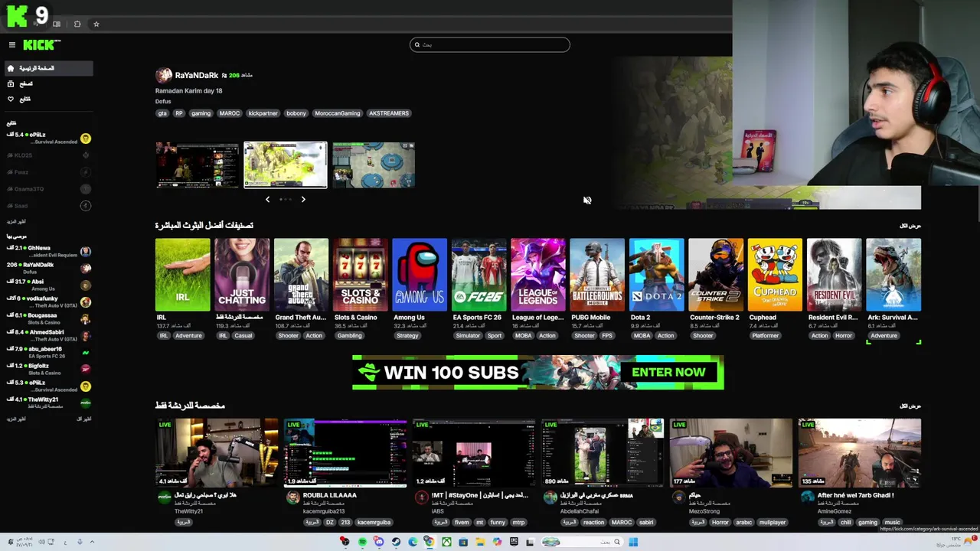Select the third featured carousel thumbnail
This screenshot has width=980, height=551.
click(374, 165)
